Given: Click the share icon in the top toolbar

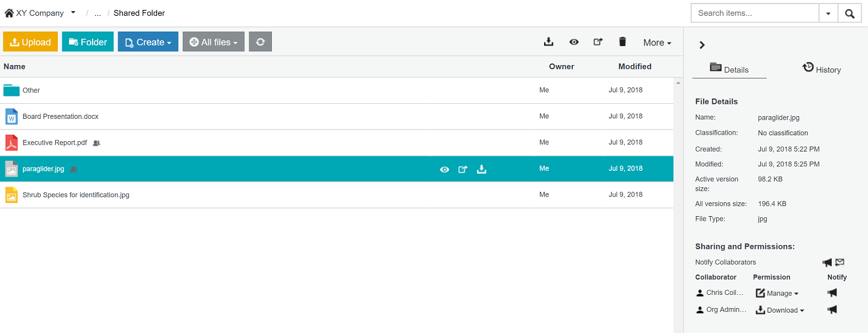Looking at the screenshot, I should coord(598,42).
